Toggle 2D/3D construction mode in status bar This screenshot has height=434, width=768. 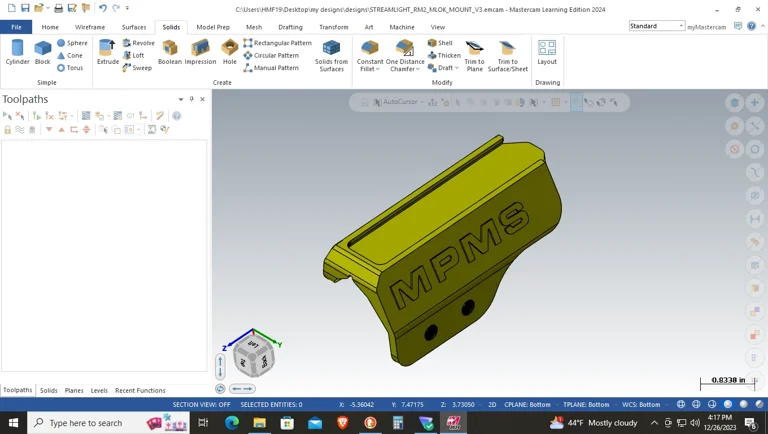coord(492,405)
